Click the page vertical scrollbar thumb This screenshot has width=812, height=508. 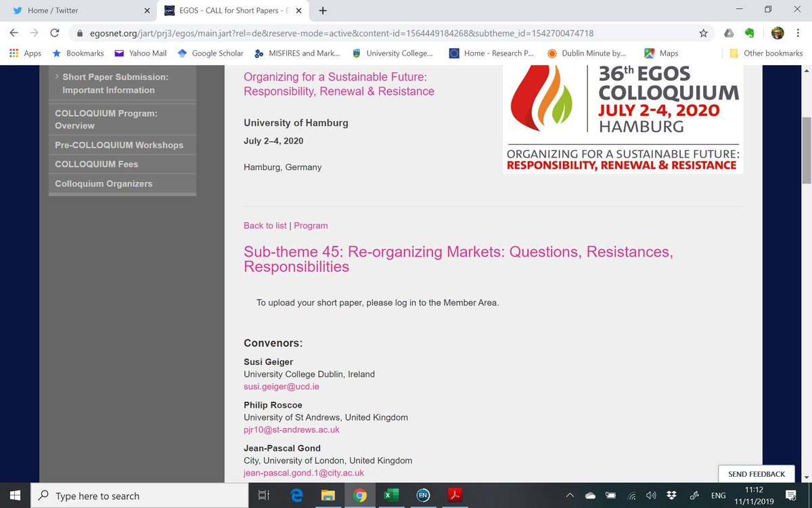pyautogui.click(x=806, y=150)
